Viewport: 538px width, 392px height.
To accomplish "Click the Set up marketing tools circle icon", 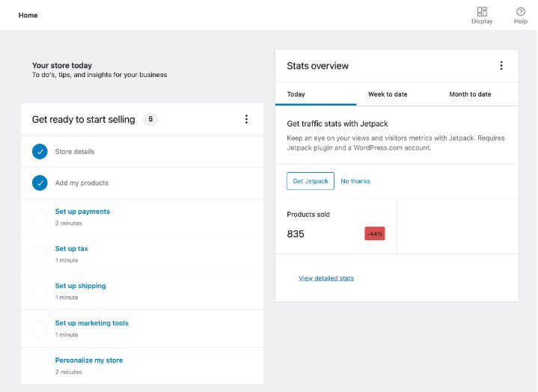I will coord(40,328).
